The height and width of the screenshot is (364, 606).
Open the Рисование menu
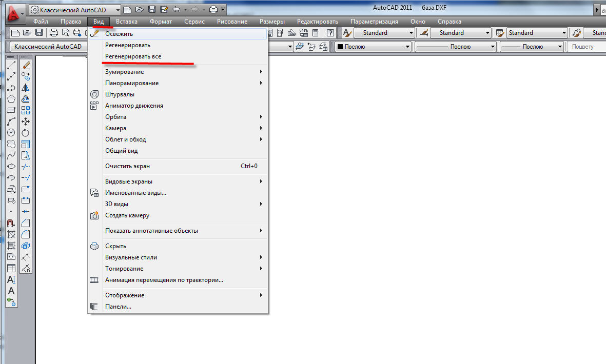pyautogui.click(x=232, y=22)
